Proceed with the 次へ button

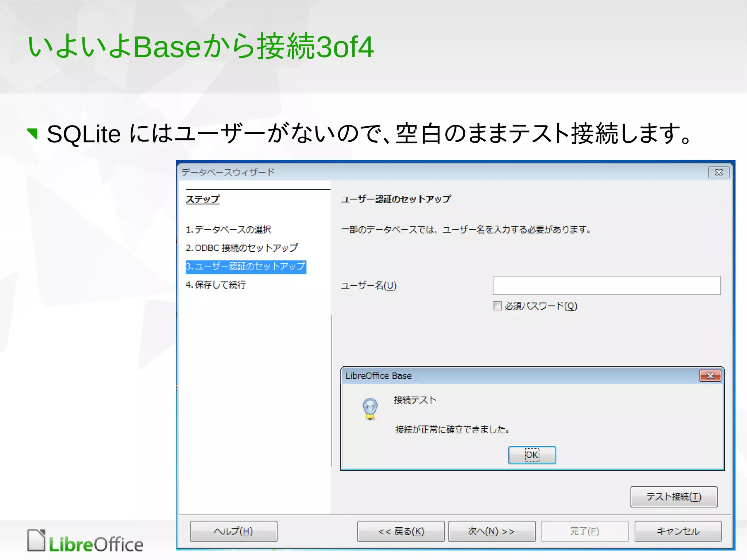[x=492, y=531]
